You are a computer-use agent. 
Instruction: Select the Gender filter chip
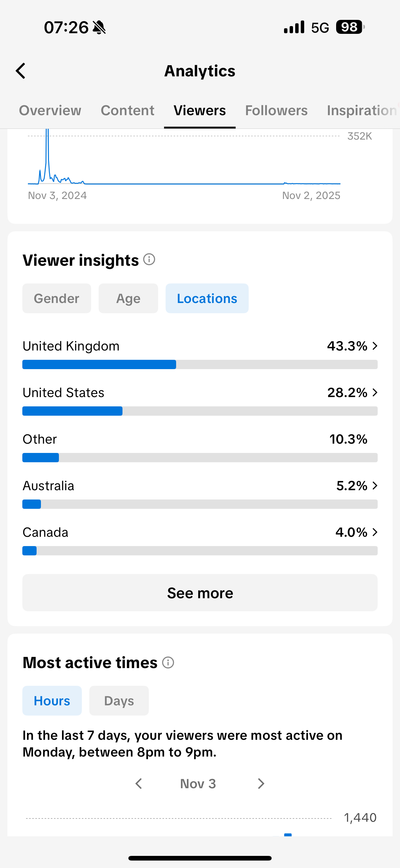click(56, 298)
